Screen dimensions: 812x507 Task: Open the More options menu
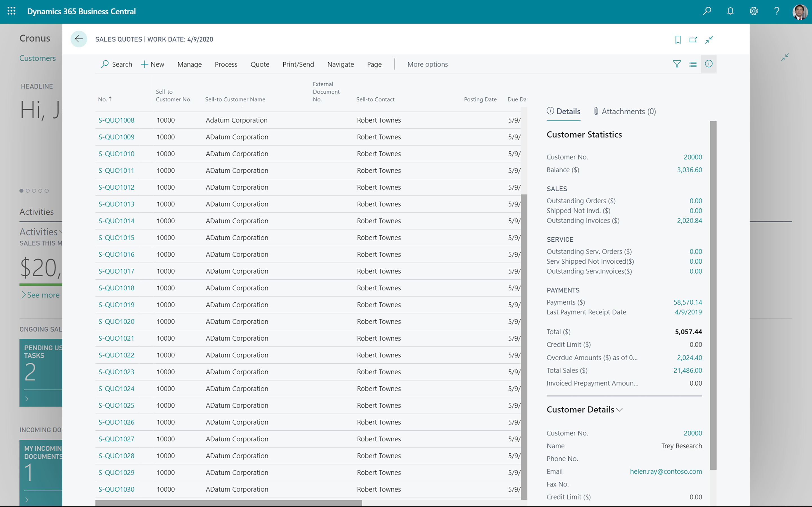click(427, 64)
